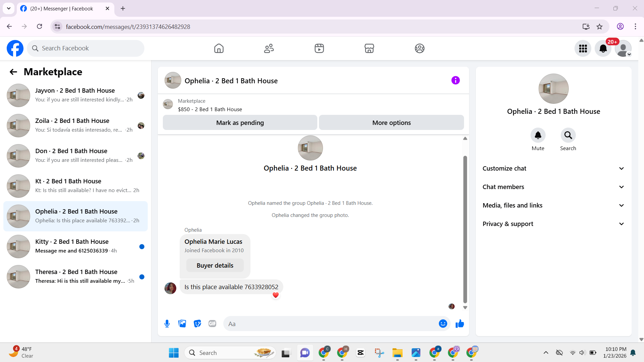Screen dimensions: 644x362
Task: Open Kitty 2 Bed 1 Bath House chat
Action: tap(76, 246)
